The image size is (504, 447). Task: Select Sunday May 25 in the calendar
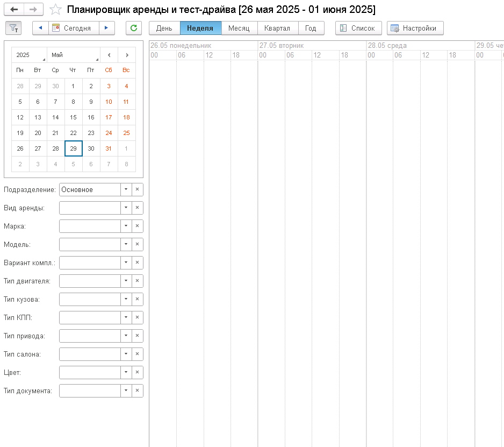click(126, 133)
